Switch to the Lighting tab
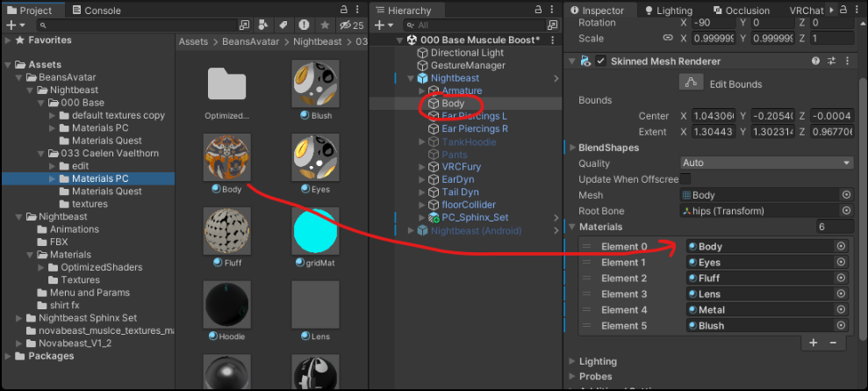Image resolution: width=868 pixels, height=391 pixels. [x=668, y=11]
